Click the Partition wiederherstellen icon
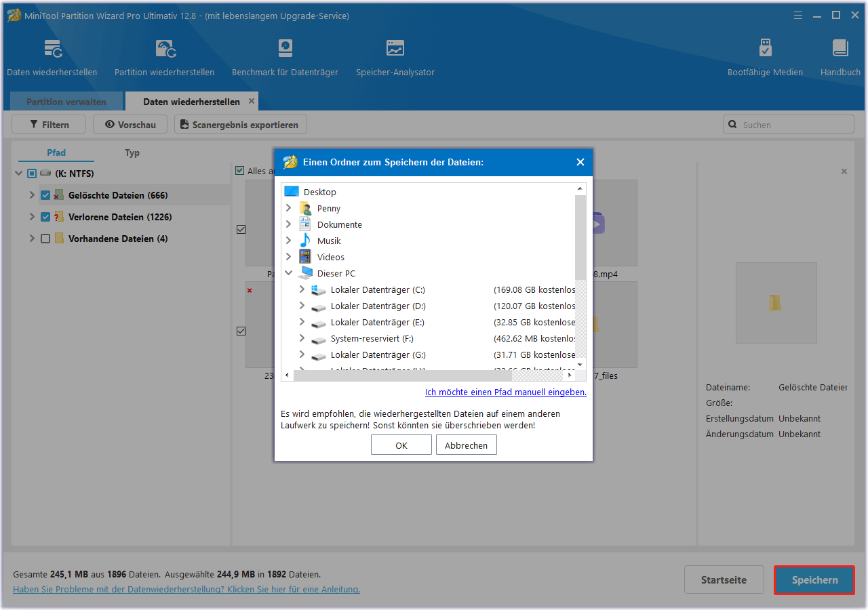 coord(165,49)
